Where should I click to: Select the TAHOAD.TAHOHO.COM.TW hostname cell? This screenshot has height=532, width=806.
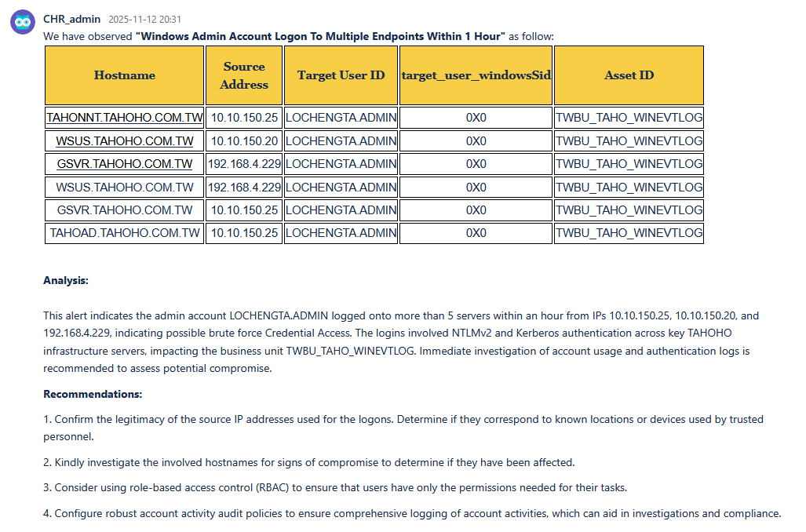click(125, 233)
